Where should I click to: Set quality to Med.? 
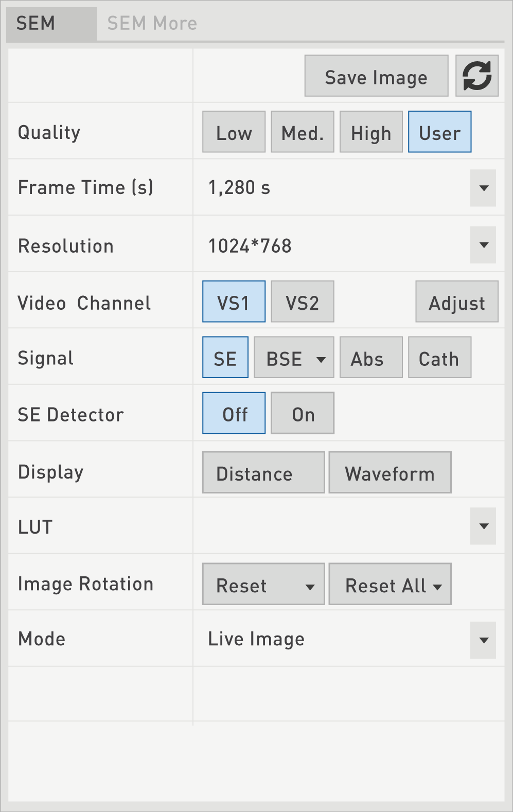pos(302,132)
